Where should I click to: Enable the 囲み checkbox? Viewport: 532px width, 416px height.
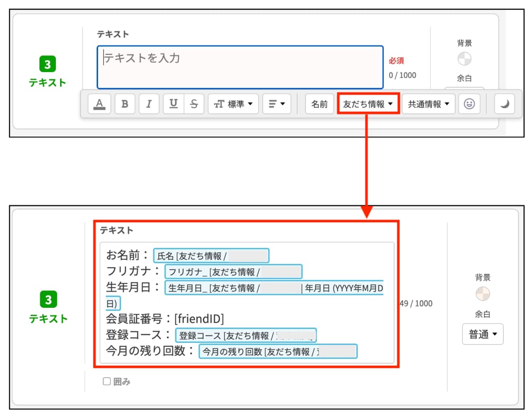(107, 382)
